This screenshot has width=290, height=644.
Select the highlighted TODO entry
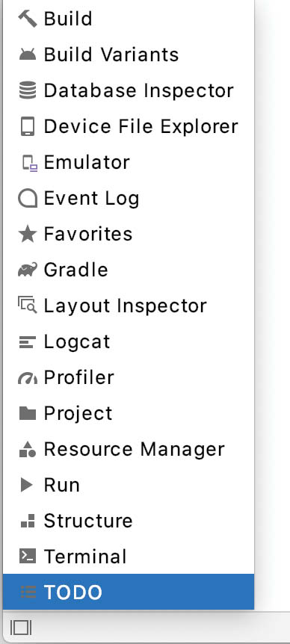point(128,592)
